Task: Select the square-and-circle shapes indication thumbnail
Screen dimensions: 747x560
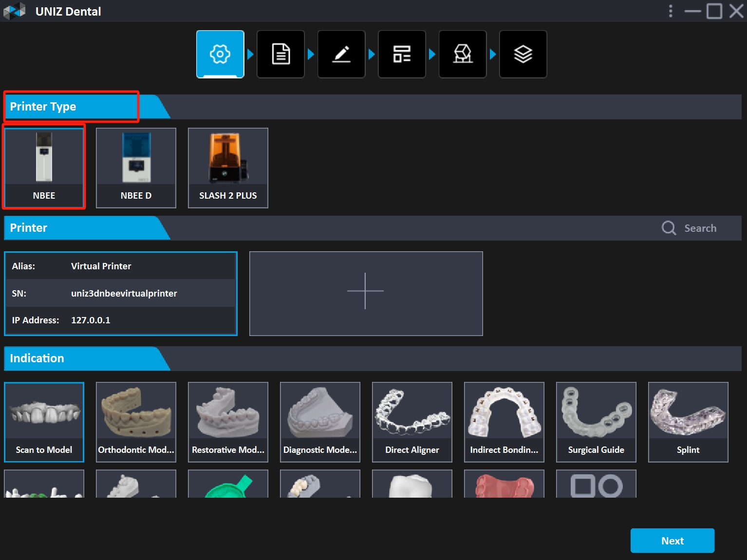Action: coord(596,484)
